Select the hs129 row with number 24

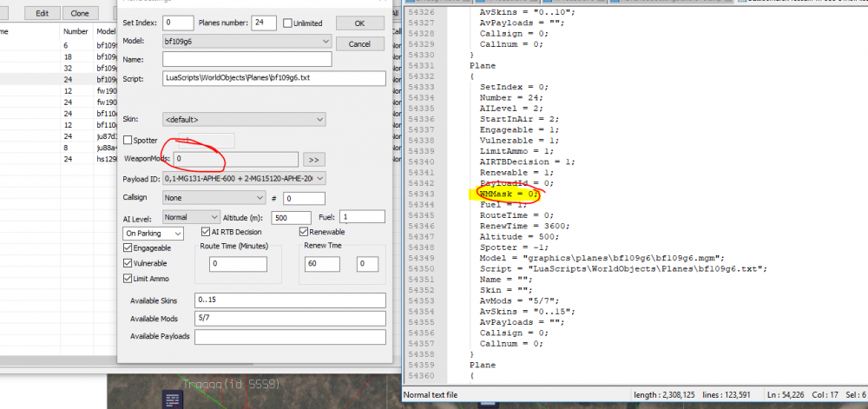[x=58, y=159]
